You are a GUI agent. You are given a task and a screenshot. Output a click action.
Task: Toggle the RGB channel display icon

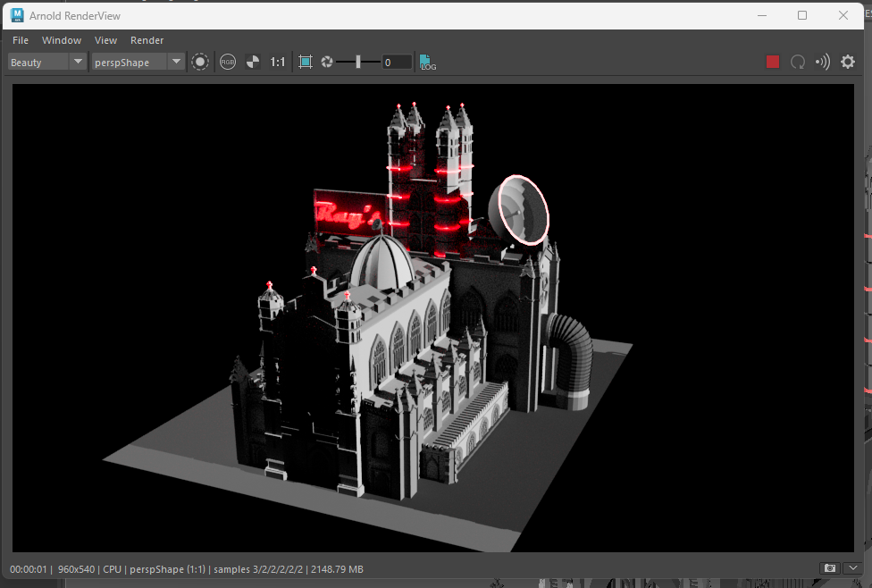click(x=228, y=62)
